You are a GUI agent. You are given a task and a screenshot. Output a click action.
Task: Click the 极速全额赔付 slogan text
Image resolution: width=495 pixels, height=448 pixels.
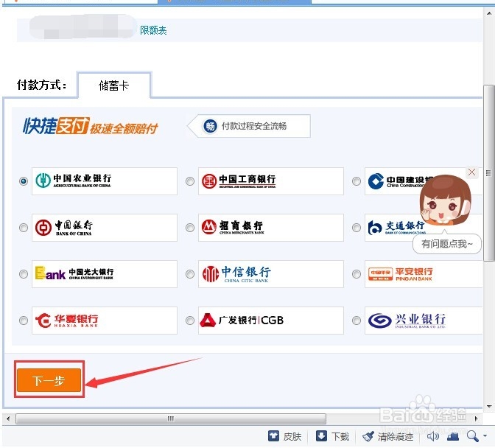pyautogui.click(x=124, y=128)
